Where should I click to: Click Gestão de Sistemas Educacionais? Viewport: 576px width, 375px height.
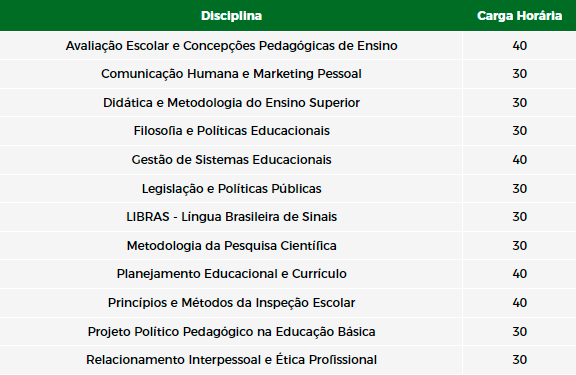click(231, 160)
